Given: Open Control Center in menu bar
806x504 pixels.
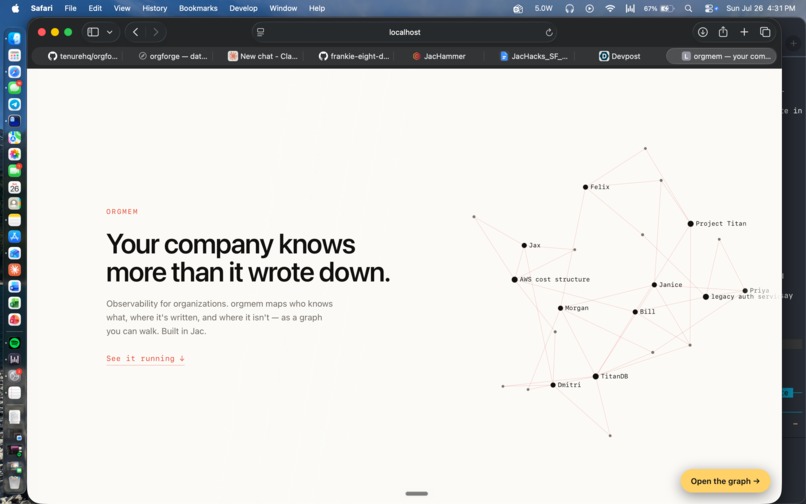Looking at the screenshot, I should (710, 8).
